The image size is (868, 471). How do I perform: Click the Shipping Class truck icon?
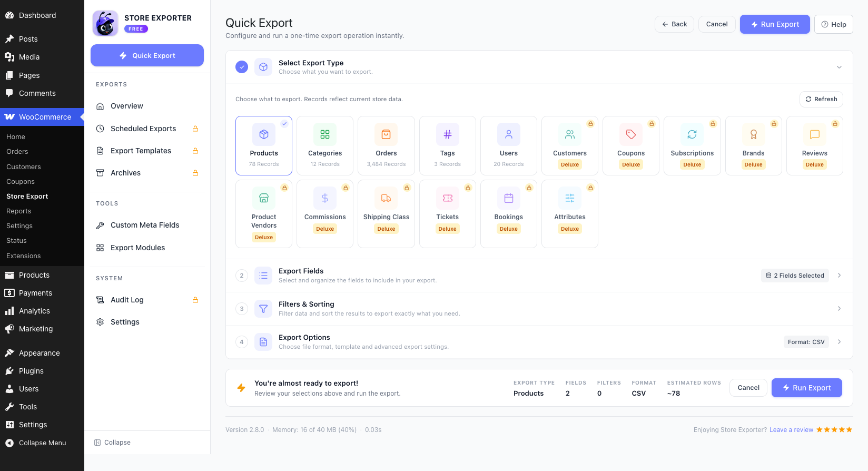point(386,198)
